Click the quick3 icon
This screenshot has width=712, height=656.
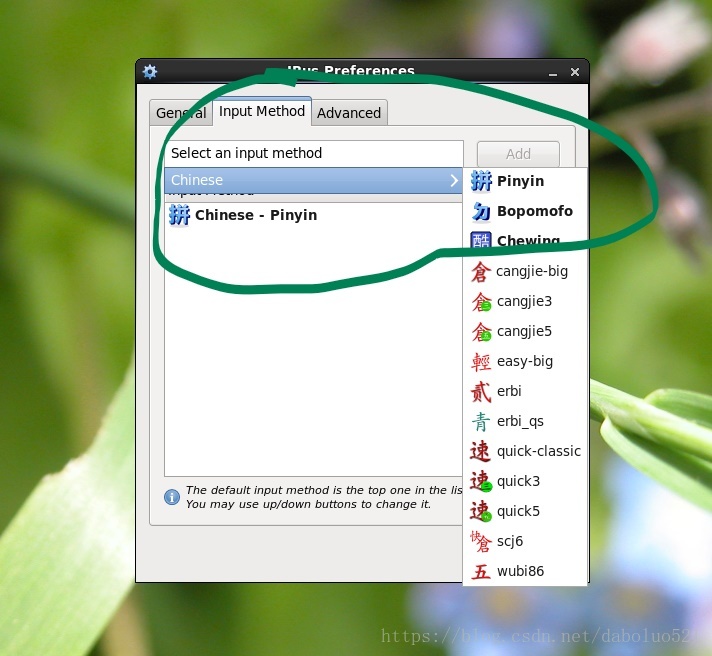[x=481, y=481]
